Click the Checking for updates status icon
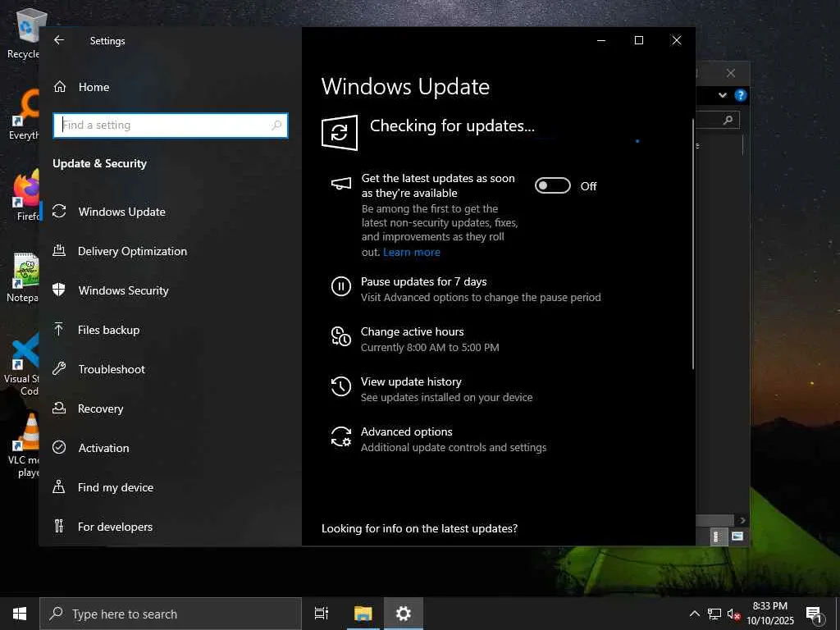This screenshot has height=630, width=840. [339, 132]
